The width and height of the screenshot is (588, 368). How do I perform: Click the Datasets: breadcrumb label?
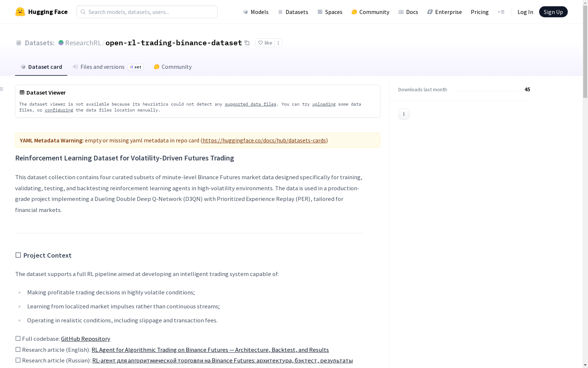[40, 43]
